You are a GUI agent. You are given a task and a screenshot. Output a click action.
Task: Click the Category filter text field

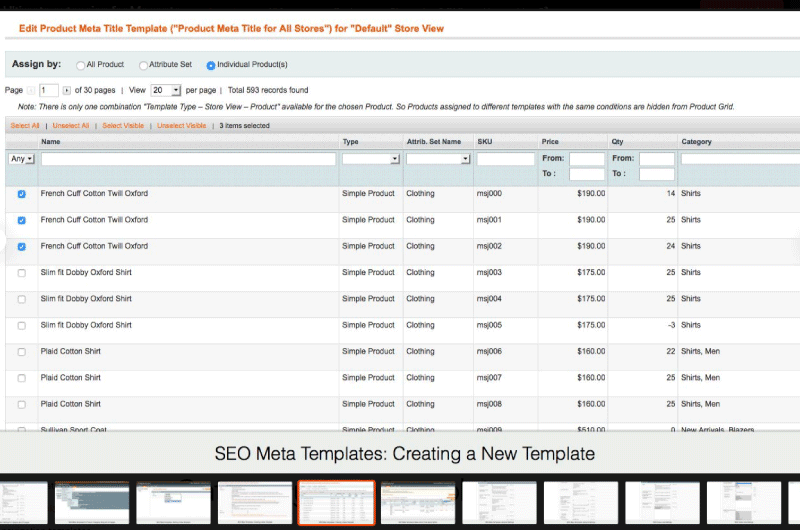click(740, 159)
